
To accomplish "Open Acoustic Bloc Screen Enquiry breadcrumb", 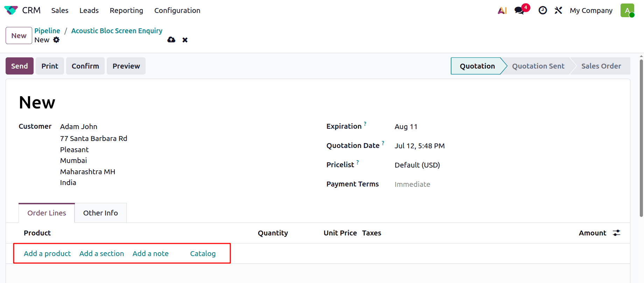I will (117, 31).
